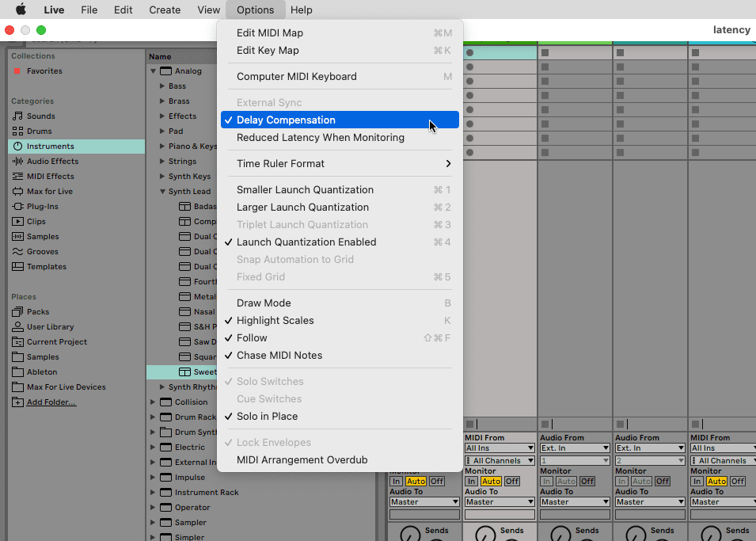Image resolution: width=756 pixels, height=541 pixels.
Task: Enable Reduced Latency When Monitoring
Action: tap(340, 138)
